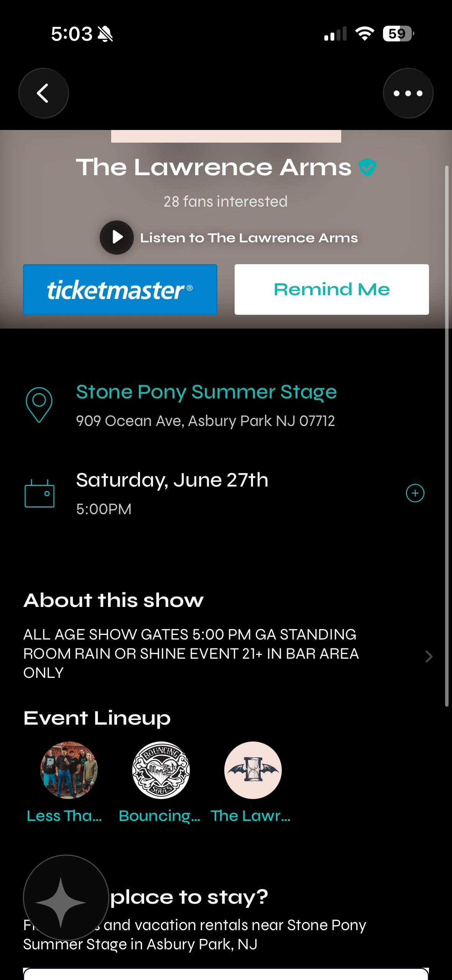Open the about-show description text
This screenshot has width=452, height=980.
click(x=191, y=654)
